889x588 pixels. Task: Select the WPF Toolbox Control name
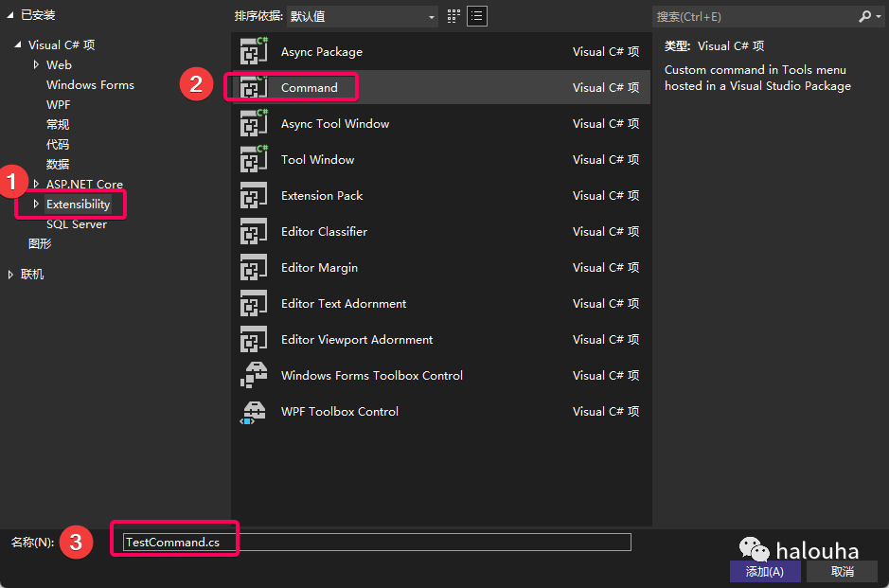point(340,412)
